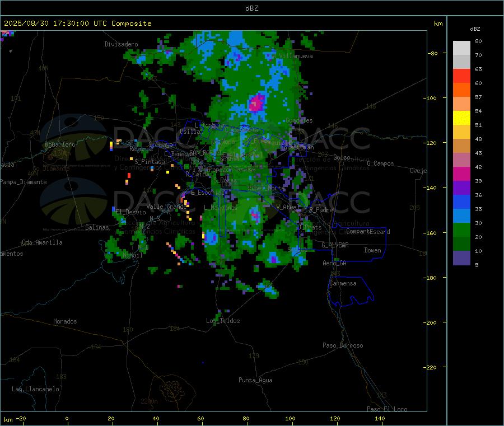Click the Pampa_Diamante map label
The image size is (504, 426).
[x=24, y=182]
